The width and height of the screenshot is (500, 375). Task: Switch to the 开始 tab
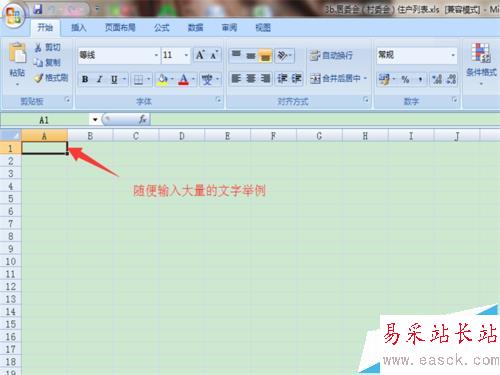click(x=45, y=27)
